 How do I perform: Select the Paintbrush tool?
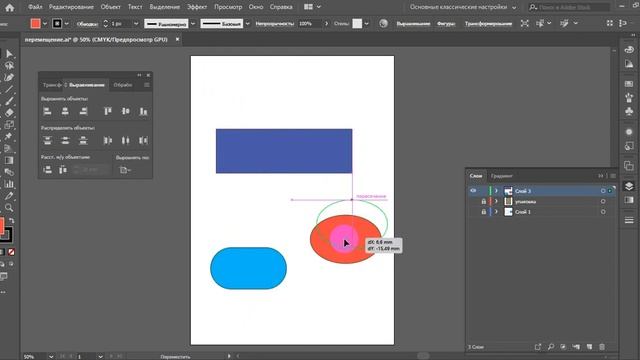[9, 101]
